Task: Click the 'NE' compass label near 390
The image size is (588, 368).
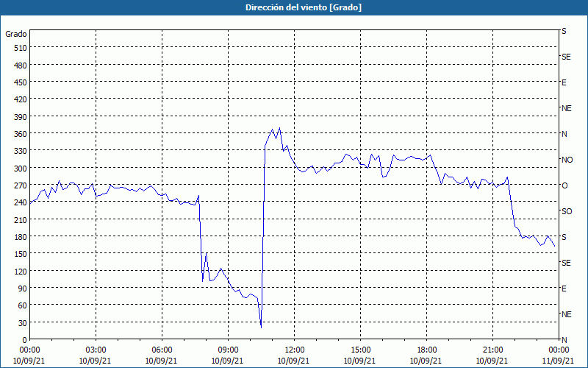Action: pos(567,108)
